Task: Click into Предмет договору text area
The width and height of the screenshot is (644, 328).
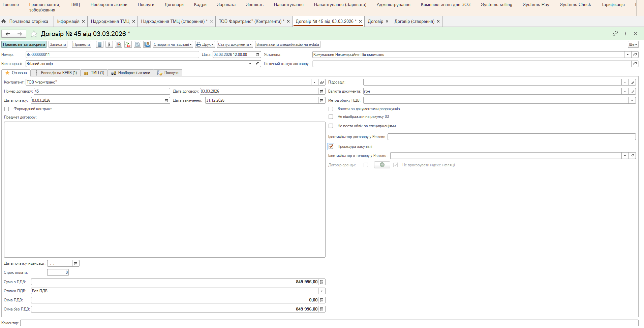Action: pyautogui.click(x=165, y=190)
